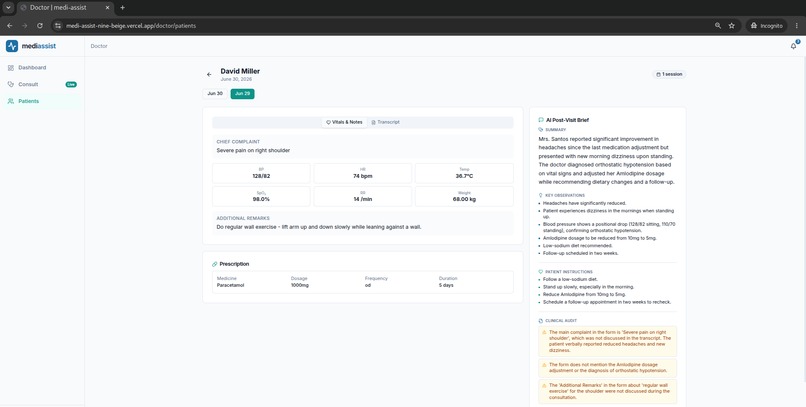Select the Jun 29 session chip

click(x=243, y=94)
